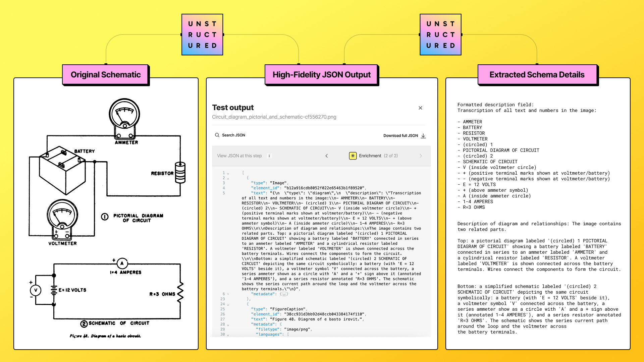The image size is (644, 362).
Task: Click the right Unstructured logo tile
Action: tap(440, 35)
